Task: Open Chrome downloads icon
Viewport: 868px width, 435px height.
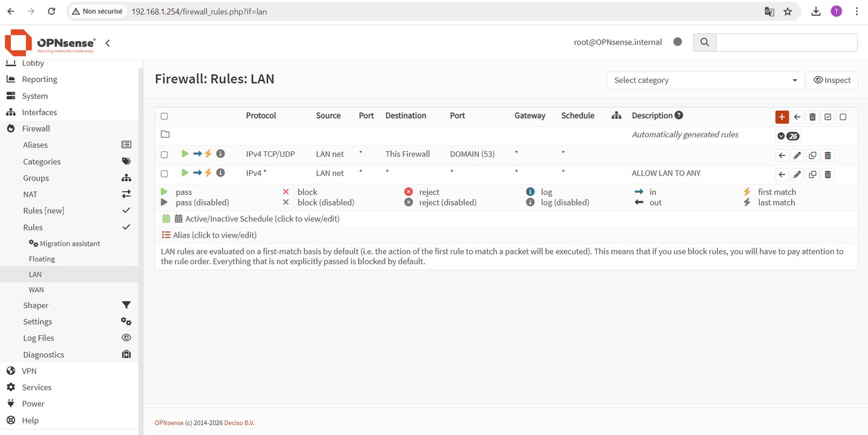Action: [x=816, y=11]
